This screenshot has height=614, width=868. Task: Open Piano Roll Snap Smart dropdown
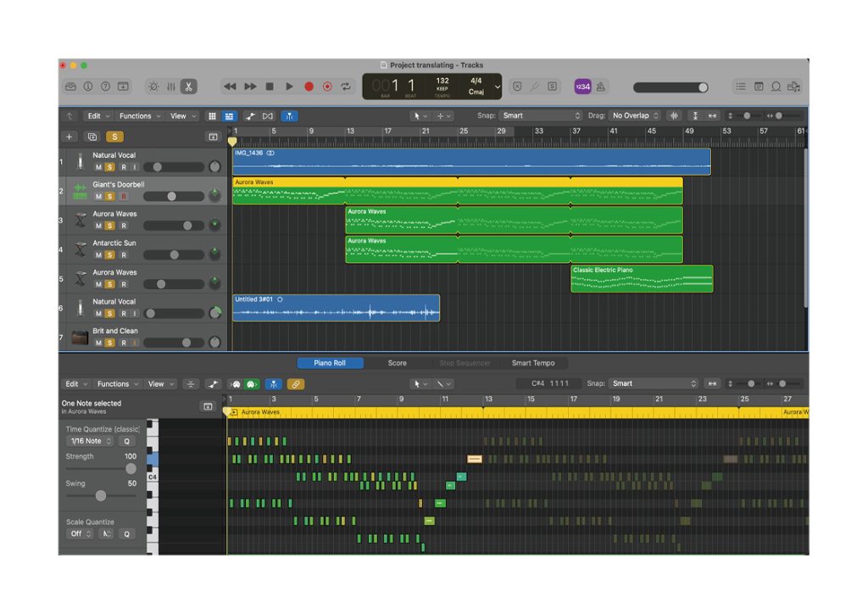click(654, 383)
